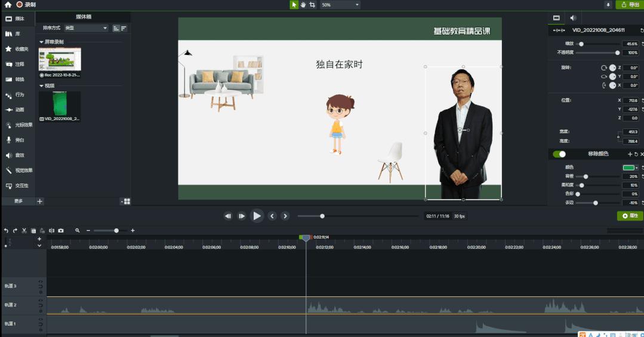Jump to previous media with left chevron
The width and height of the screenshot is (644, 337).
pos(272,216)
